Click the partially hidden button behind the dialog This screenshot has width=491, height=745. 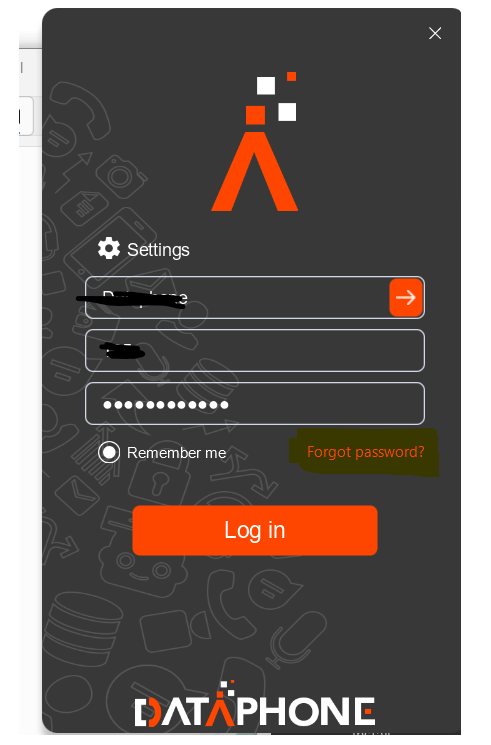tap(26, 116)
